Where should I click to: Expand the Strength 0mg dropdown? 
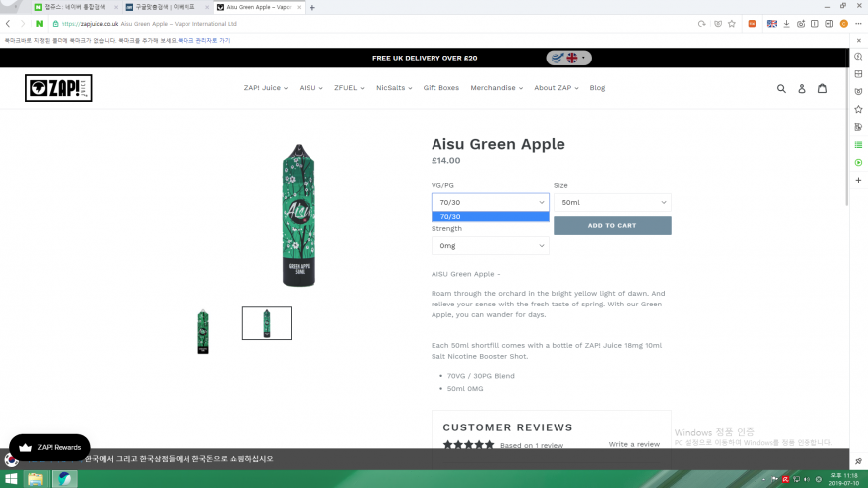point(490,246)
